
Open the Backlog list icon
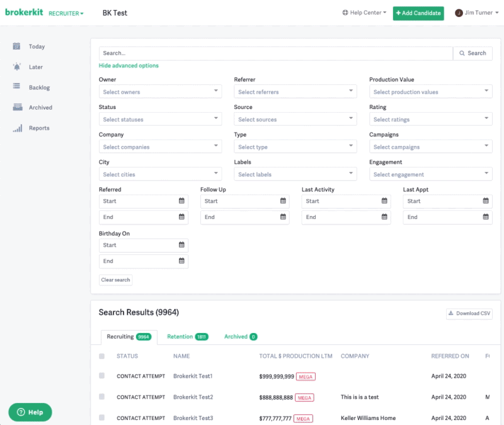click(x=16, y=86)
